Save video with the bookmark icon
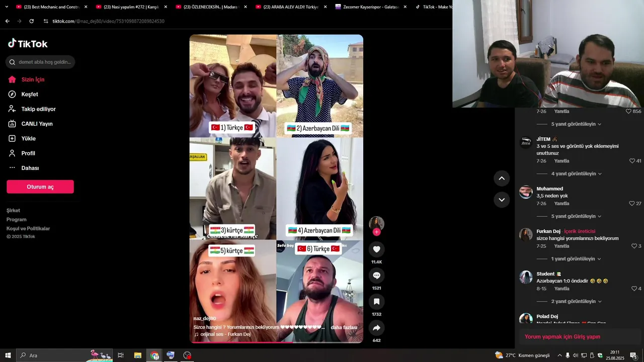The width and height of the screenshot is (644, 362). pyautogui.click(x=376, y=301)
